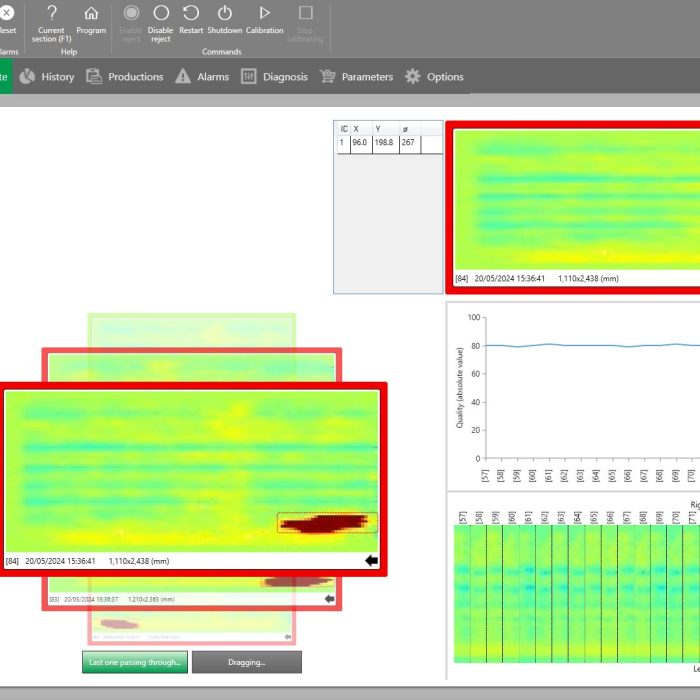This screenshot has width=700, height=700.
Task: Start Calibration with the play icon
Action: point(265,13)
